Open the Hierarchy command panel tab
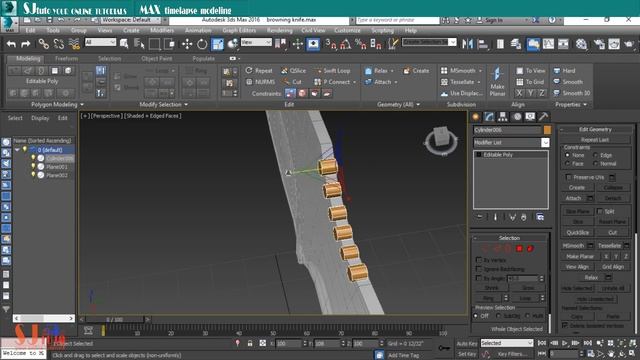The width and height of the screenshot is (640, 360). click(x=503, y=117)
